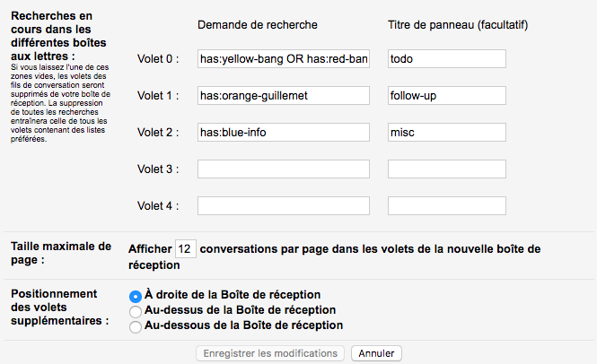Select 'À droite de la Boîte de réception' radio

click(x=136, y=296)
